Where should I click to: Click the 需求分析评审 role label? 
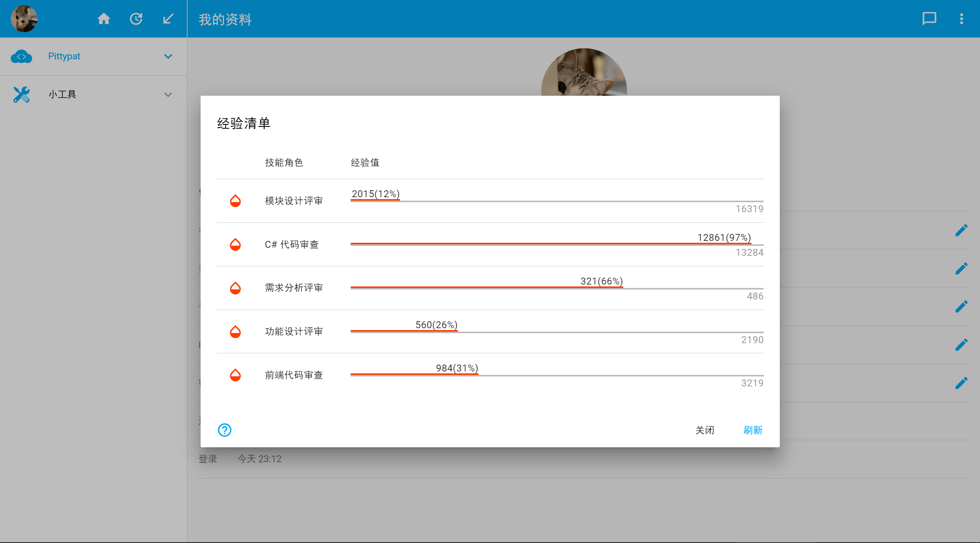[294, 288]
